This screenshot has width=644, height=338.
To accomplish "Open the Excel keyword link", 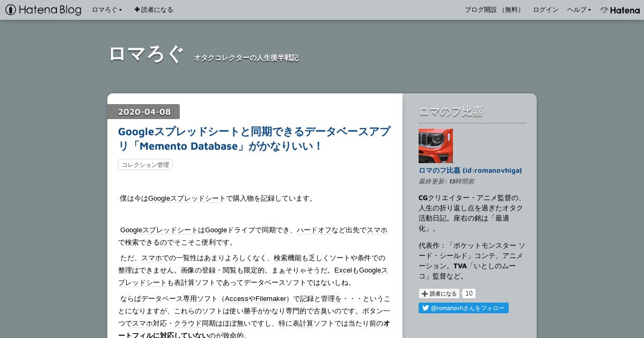I will pos(343,270).
